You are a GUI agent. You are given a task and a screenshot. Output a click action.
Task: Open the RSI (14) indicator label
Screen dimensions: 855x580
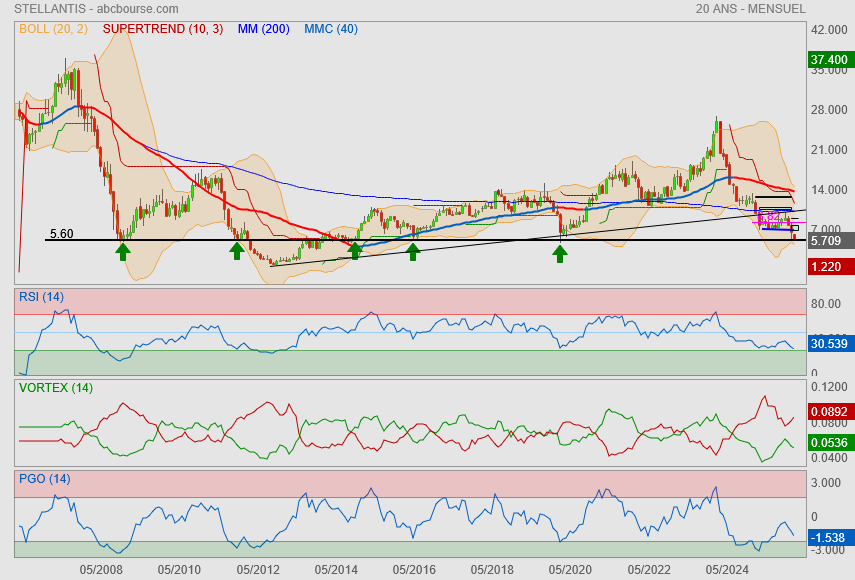click(41, 296)
